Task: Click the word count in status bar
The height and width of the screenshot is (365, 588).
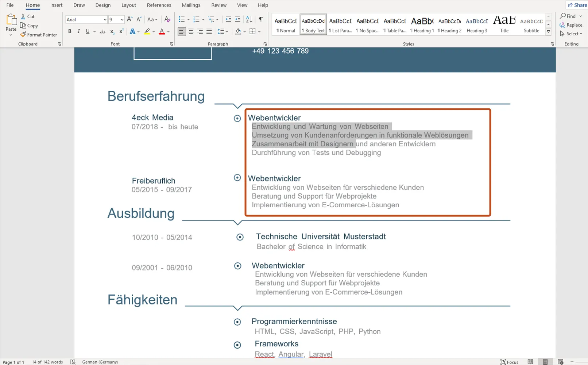Action: pos(47,362)
